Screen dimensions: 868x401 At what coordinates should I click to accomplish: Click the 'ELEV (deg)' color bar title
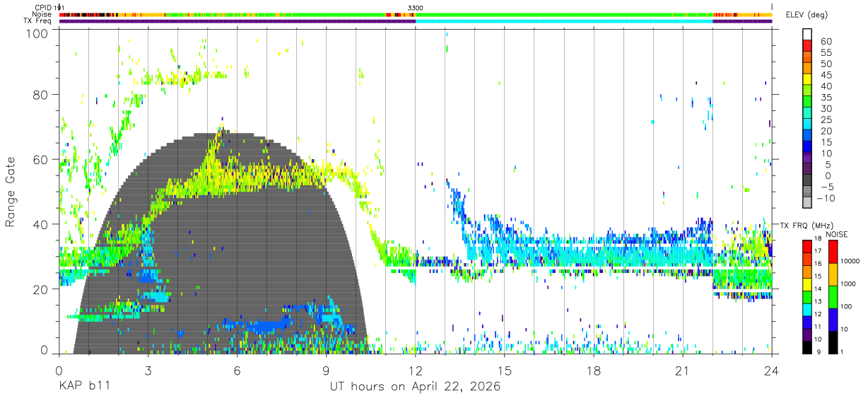[x=807, y=15]
